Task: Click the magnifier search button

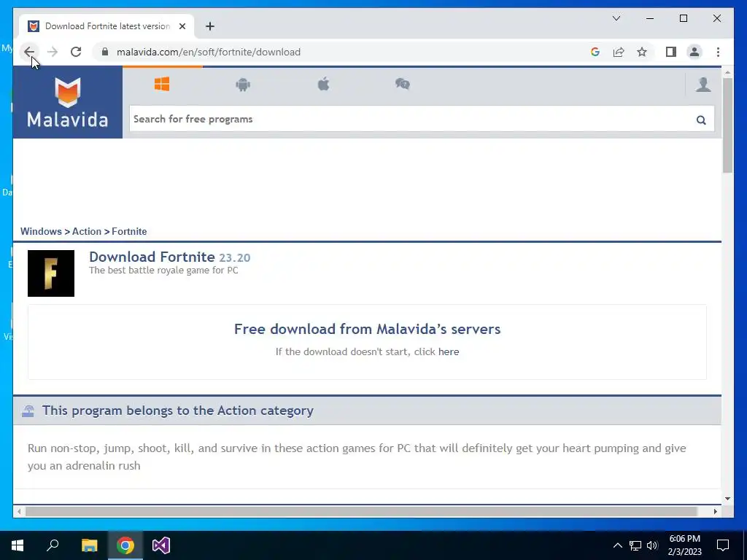Action: (701, 120)
